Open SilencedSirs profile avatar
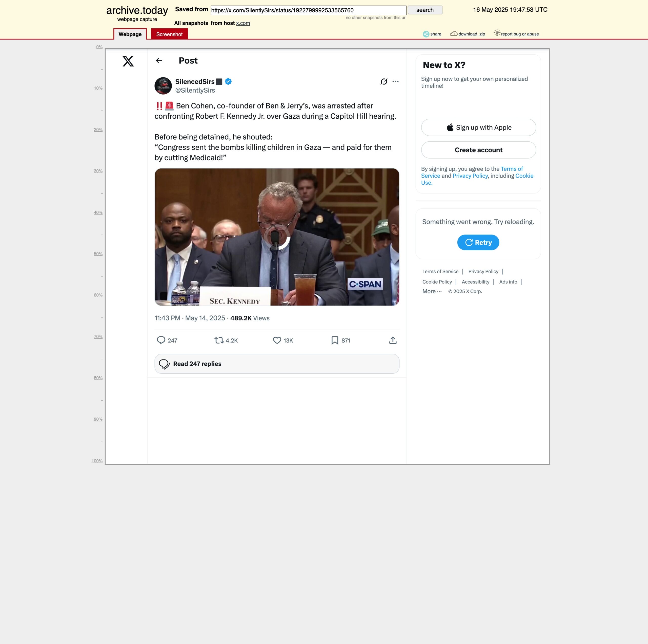 coord(163,86)
